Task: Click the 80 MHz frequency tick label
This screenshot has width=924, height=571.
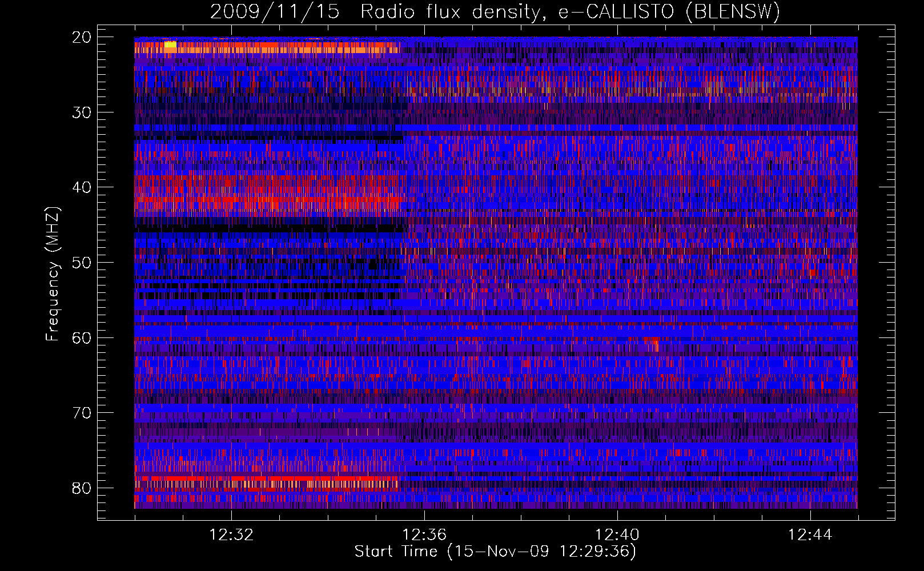Action: [x=82, y=489]
